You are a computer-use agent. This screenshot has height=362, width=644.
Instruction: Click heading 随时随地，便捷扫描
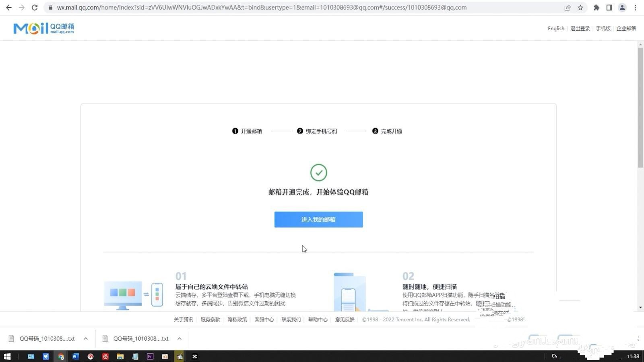click(x=429, y=287)
